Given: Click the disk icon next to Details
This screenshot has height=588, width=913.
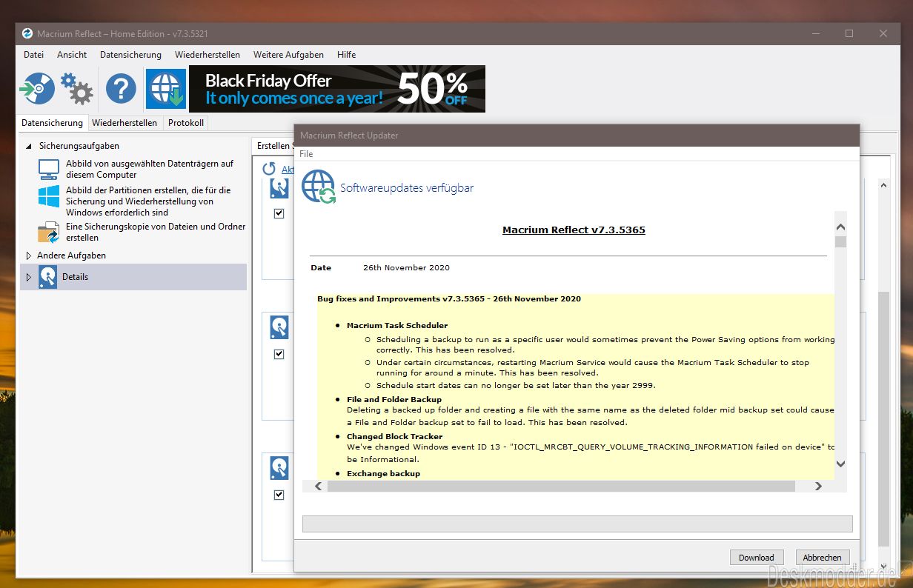Looking at the screenshot, I should pos(48,277).
